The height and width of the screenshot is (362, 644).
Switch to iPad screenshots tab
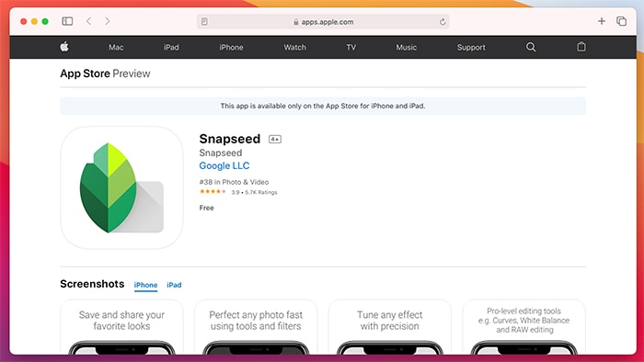(174, 285)
